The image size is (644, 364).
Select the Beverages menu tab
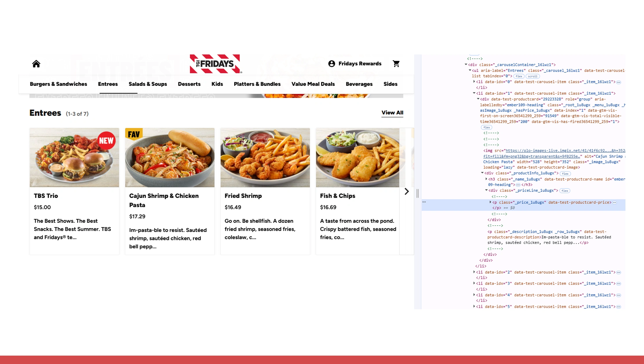point(359,84)
